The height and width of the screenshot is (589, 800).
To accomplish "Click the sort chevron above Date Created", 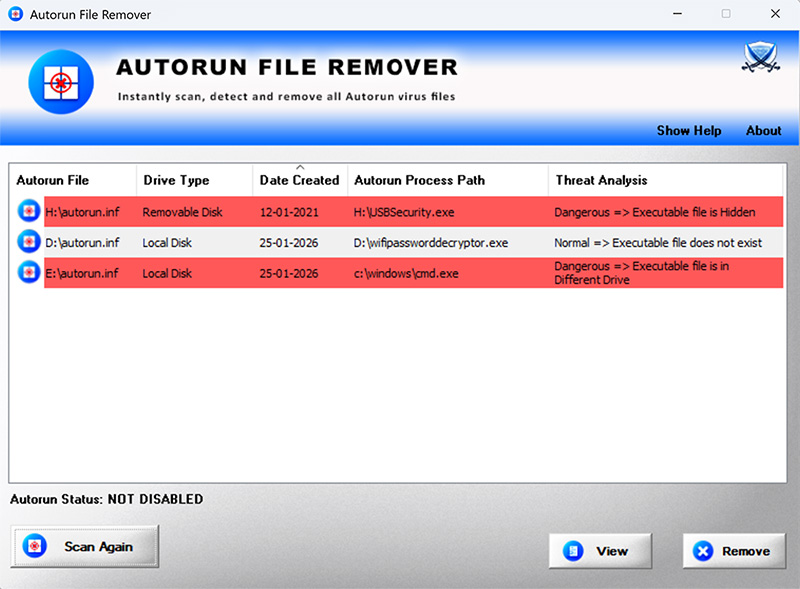I will (x=298, y=168).
